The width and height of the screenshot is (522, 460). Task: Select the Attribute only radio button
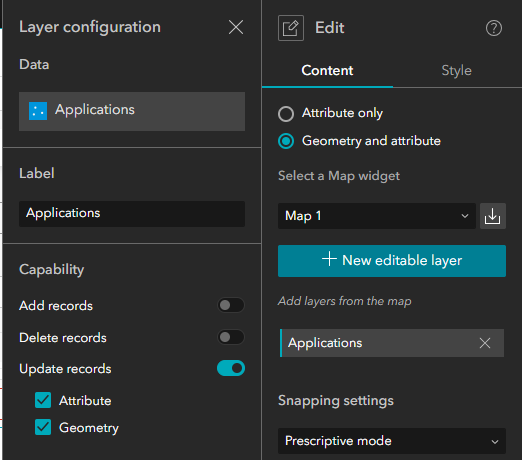pyautogui.click(x=286, y=114)
